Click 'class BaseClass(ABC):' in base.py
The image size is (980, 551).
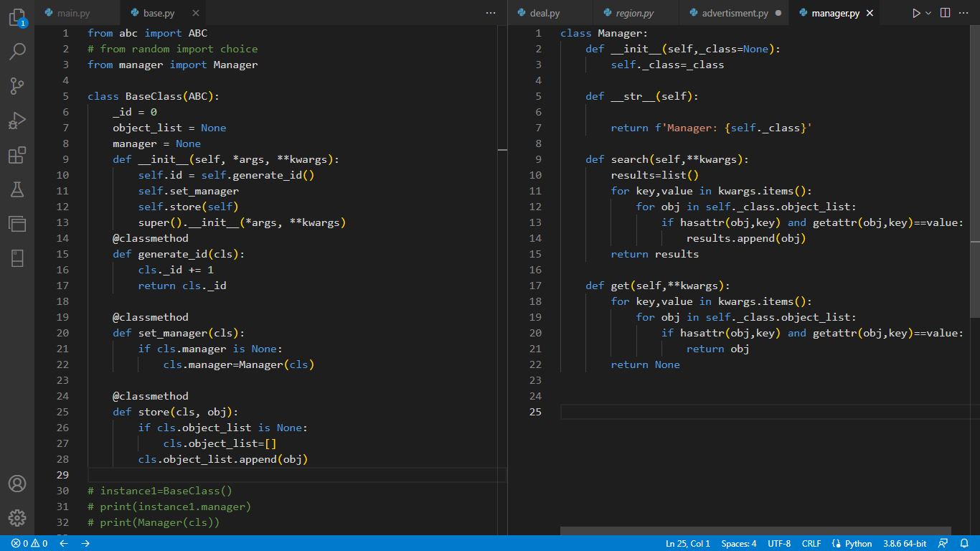click(x=154, y=96)
